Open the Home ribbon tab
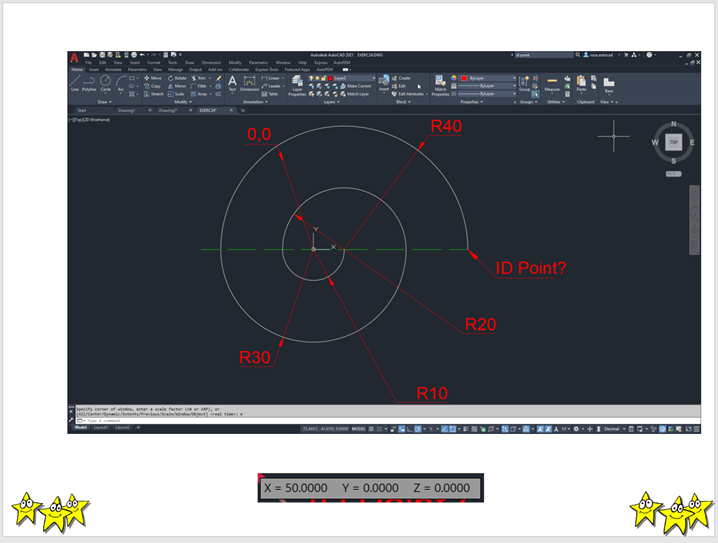The image size is (718, 543). pos(77,70)
